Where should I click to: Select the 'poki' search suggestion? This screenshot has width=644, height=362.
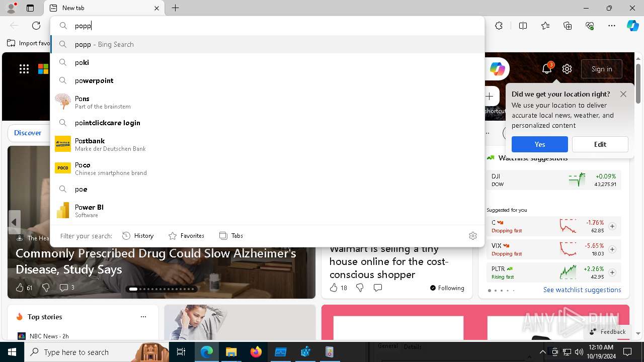click(x=267, y=62)
